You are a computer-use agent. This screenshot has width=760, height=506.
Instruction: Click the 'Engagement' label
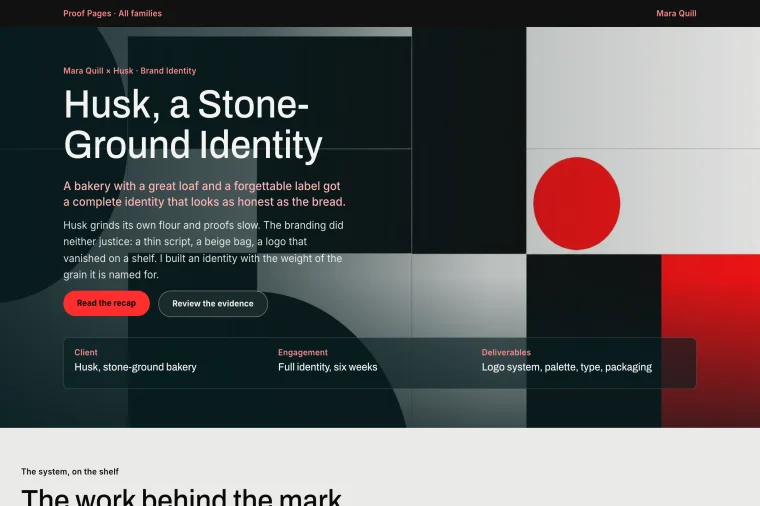click(303, 352)
